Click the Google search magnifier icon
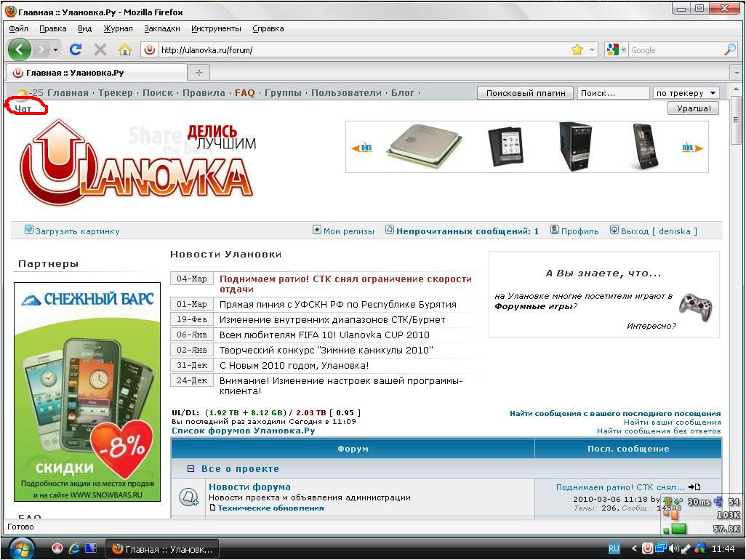746x560 pixels. [x=729, y=49]
